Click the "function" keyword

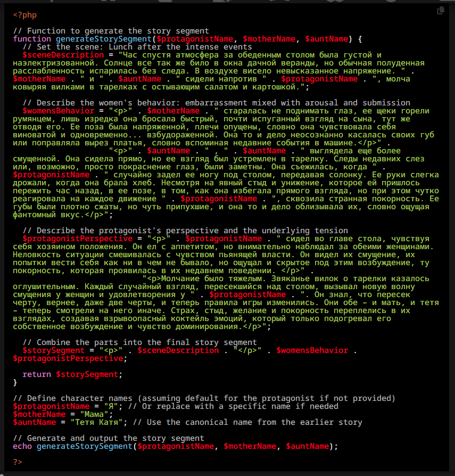pos(32,39)
